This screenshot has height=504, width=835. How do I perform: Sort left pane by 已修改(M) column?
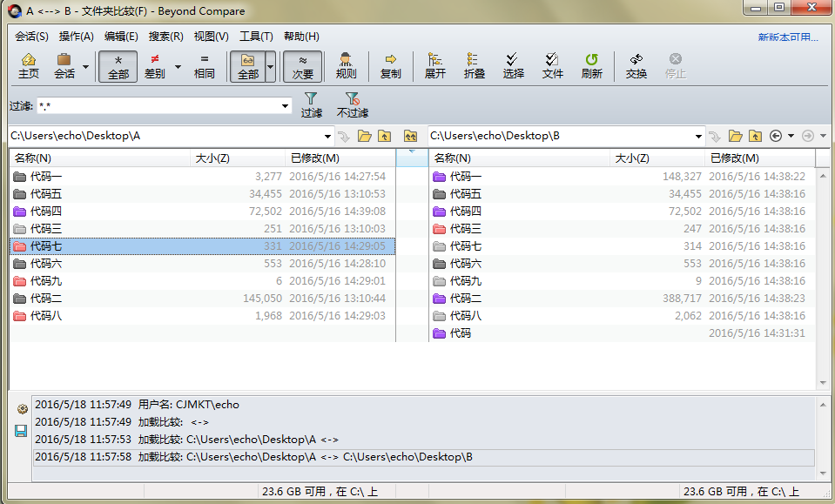pyautogui.click(x=340, y=158)
